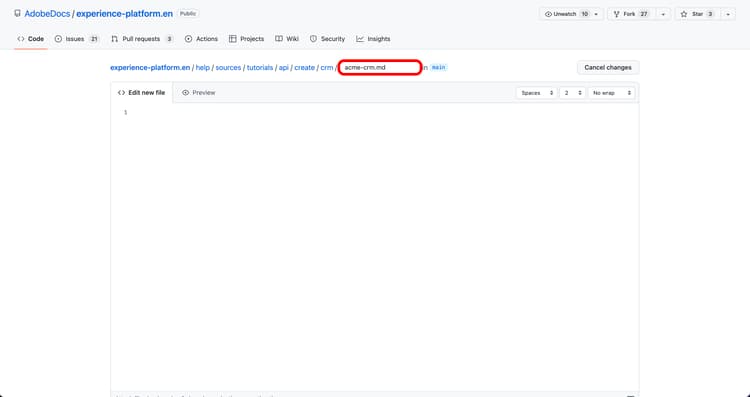The image size is (750, 397).
Task: Click the Fork count badge 27
Action: click(x=644, y=14)
